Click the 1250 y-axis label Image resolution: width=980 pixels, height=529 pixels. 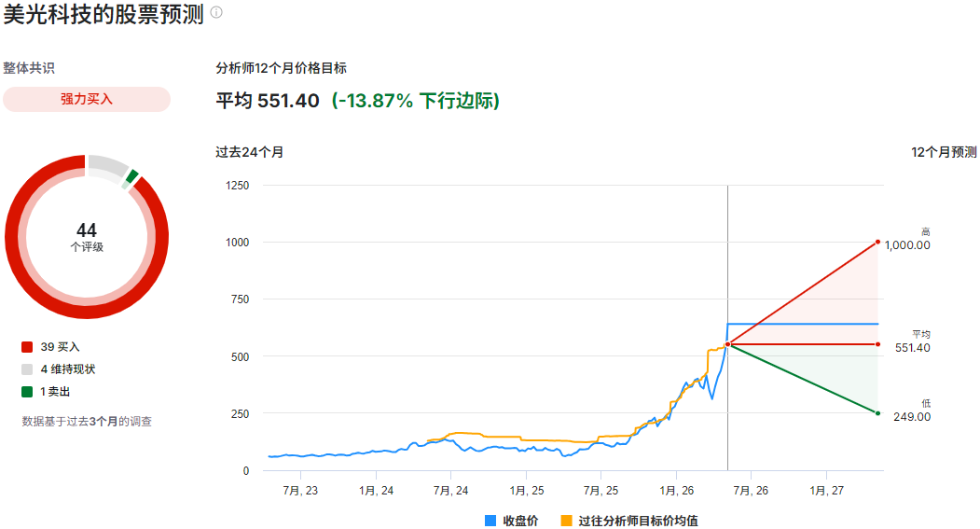[x=238, y=186]
